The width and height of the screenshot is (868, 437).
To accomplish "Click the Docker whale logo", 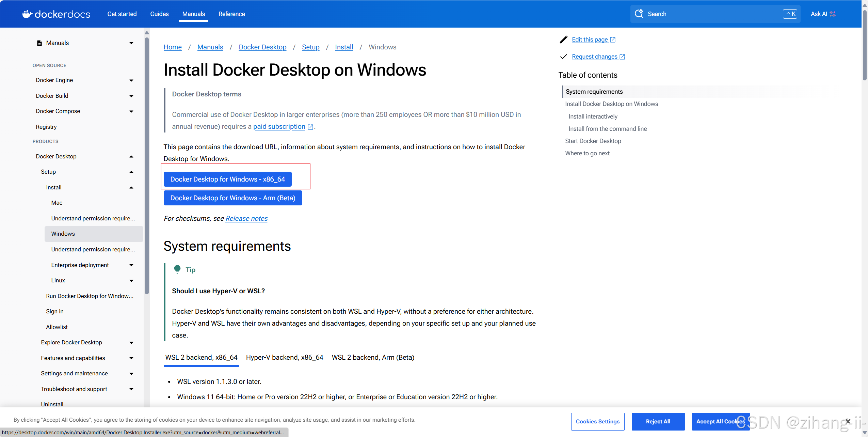I will [x=27, y=14].
